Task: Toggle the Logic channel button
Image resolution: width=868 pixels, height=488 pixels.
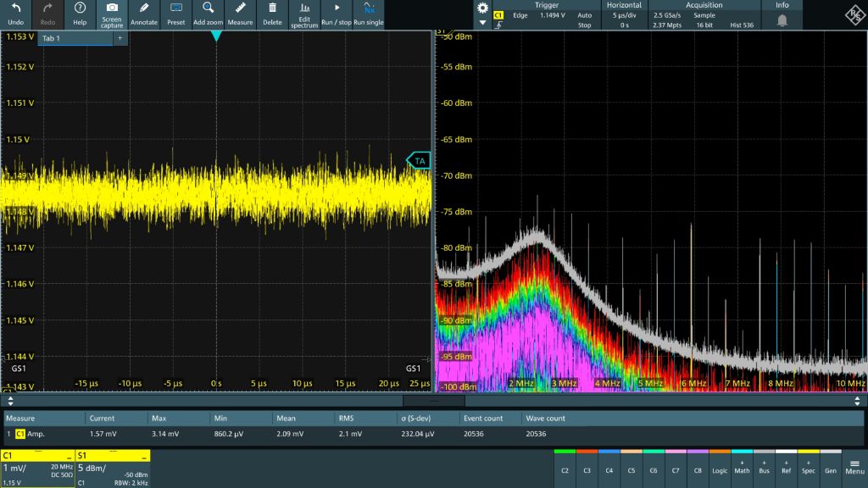Action: [x=720, y=467]
